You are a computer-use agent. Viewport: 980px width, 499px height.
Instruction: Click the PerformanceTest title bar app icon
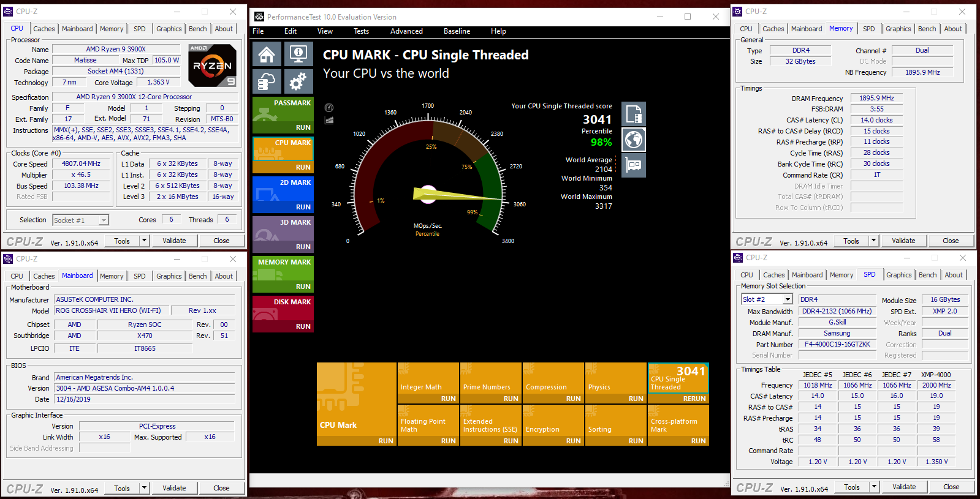[259, 17]
